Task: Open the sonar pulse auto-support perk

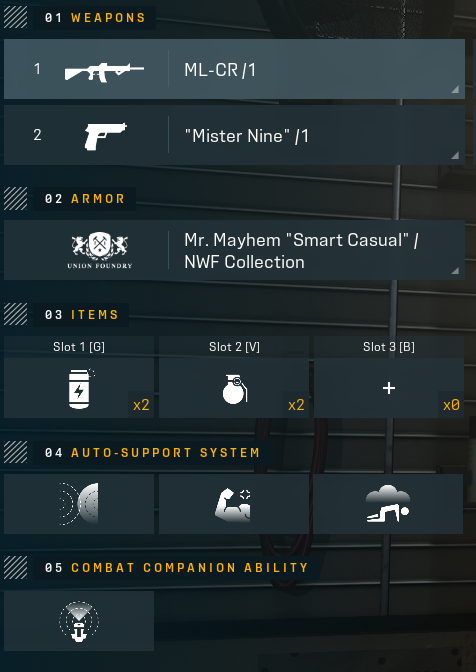Action: click(79, 504)
